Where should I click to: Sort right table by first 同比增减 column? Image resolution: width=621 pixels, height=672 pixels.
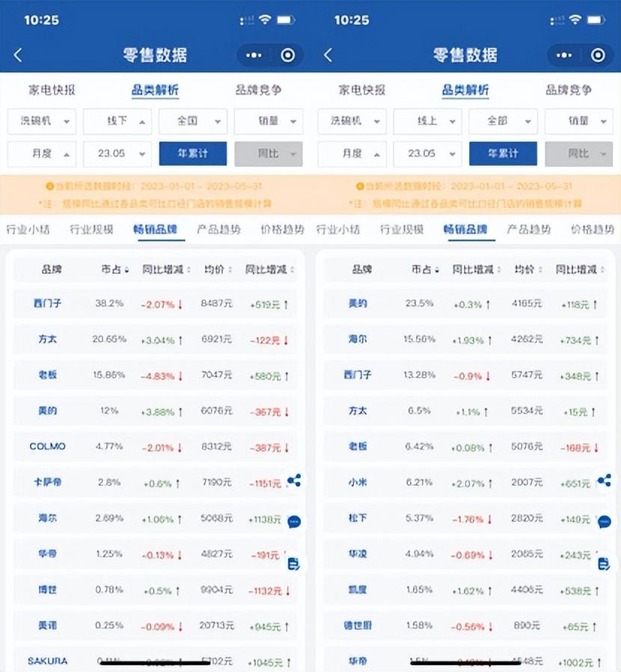coord(477,269)
